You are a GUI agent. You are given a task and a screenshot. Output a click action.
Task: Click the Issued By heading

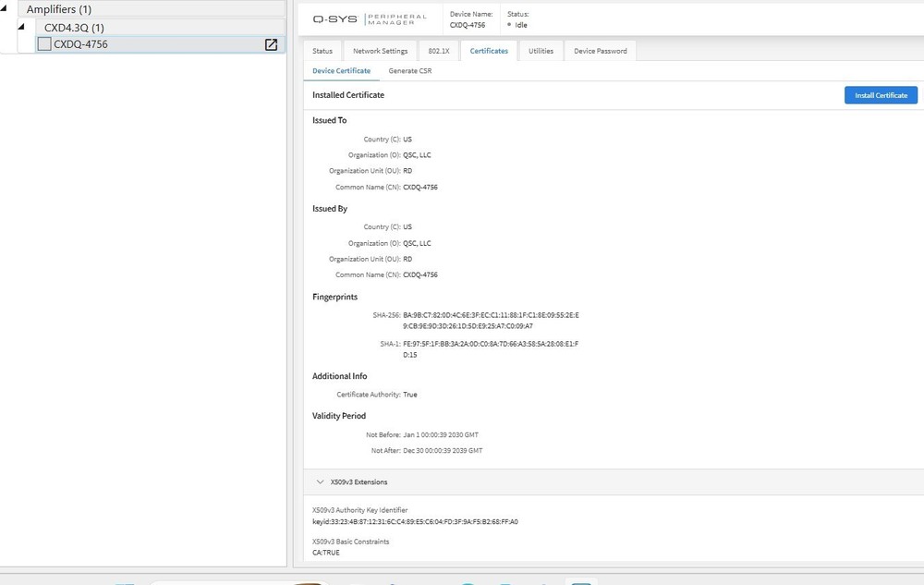330,209
